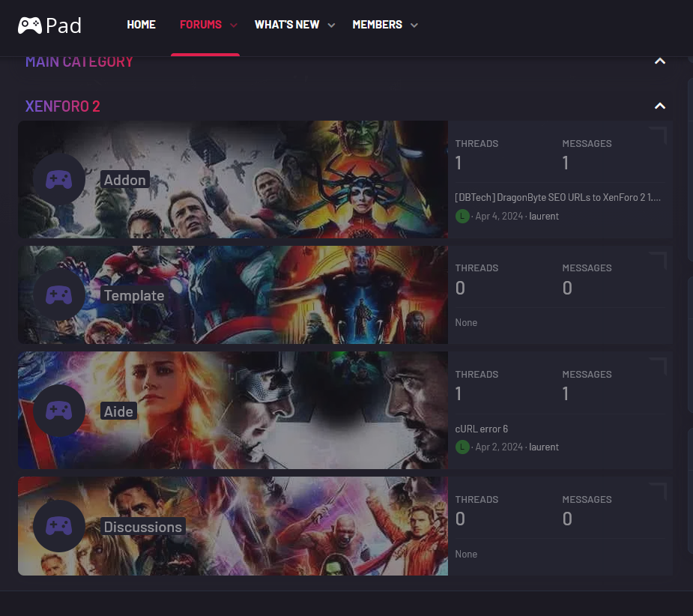
Task: Open the DragonByte SEO URLs thread link
Action: click(x=557, y=197)
